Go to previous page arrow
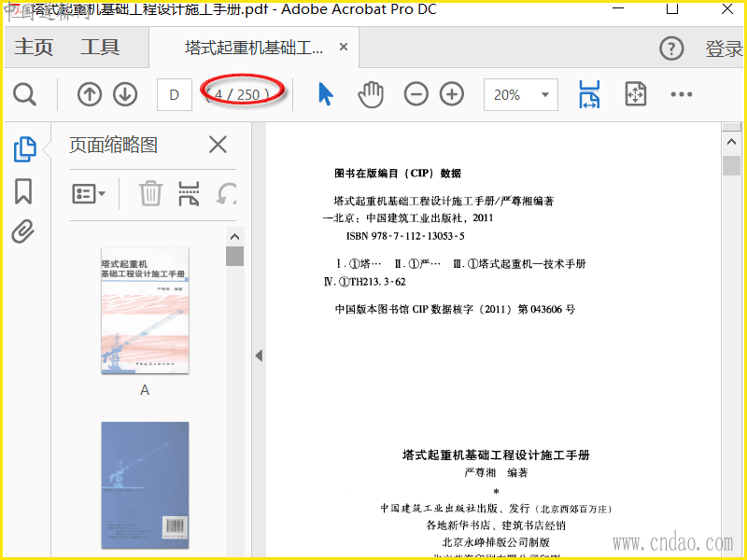 [90, 94]
